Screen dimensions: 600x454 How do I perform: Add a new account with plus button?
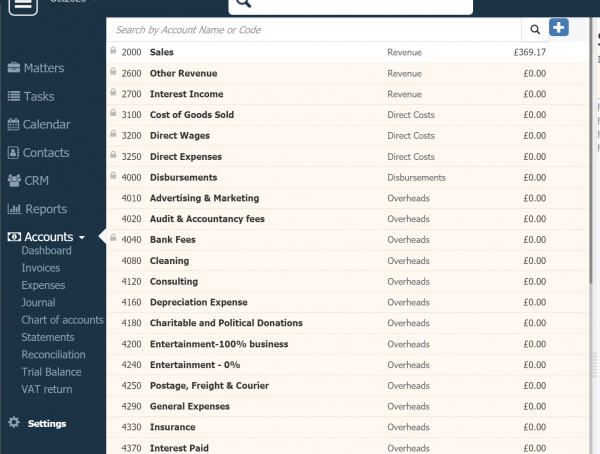(559, 28)
